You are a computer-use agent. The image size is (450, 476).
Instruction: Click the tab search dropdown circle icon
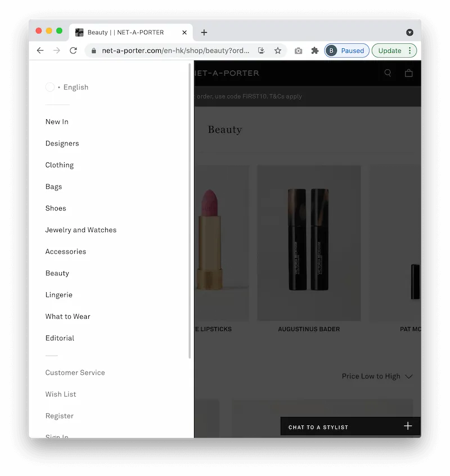coord(409,33)
